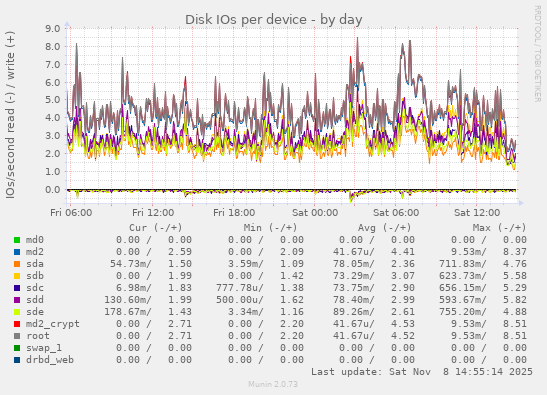Click the 'Min (-/+)' column header
The width and height of the screenshot is (547, 395).
270,228
